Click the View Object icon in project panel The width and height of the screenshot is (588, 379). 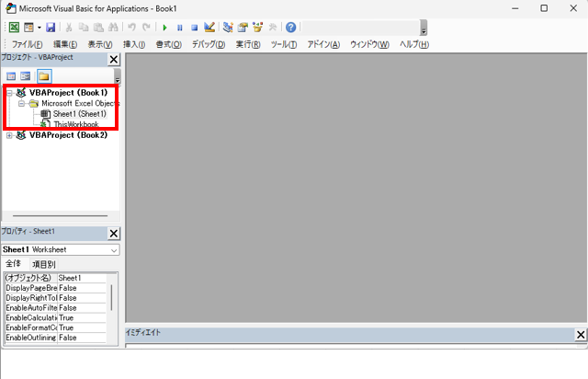click(x=26, y=76)
